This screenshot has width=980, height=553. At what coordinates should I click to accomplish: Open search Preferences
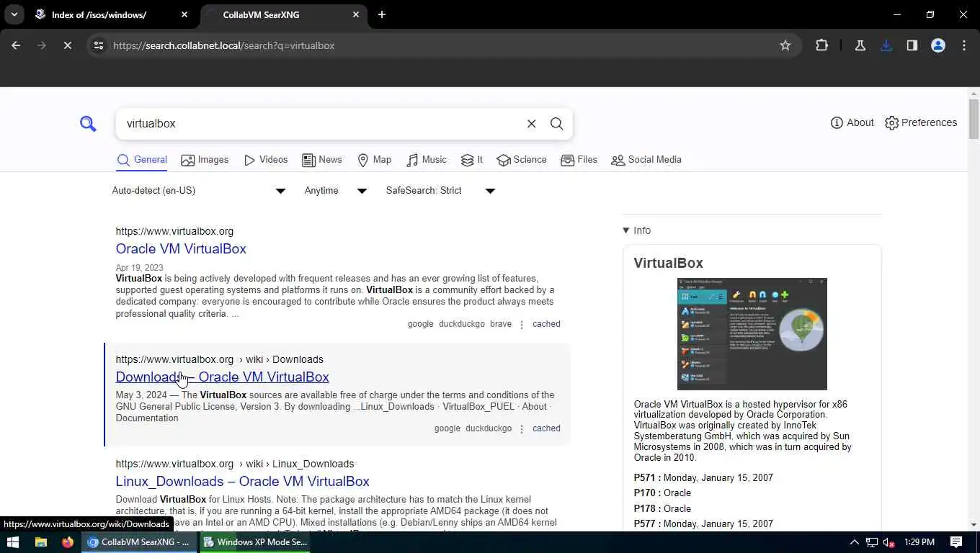click(x=921, y=122)
